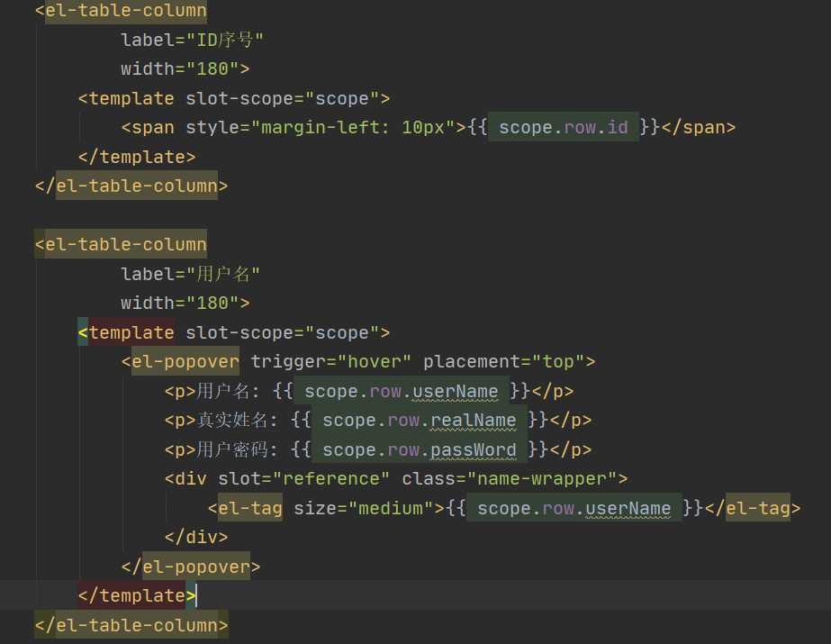Click the scope.row.passWord expression

(419, 449)
